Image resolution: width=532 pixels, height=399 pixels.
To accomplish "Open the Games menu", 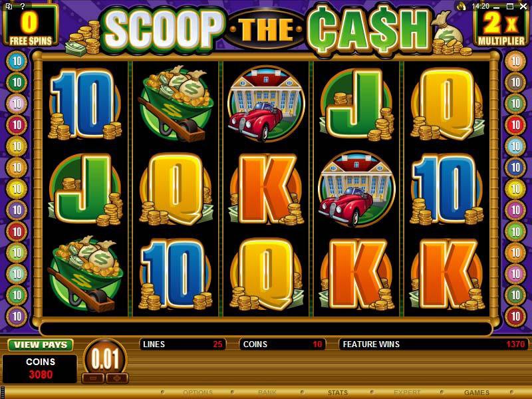I will pyautogui.click(x=476, y=392).
